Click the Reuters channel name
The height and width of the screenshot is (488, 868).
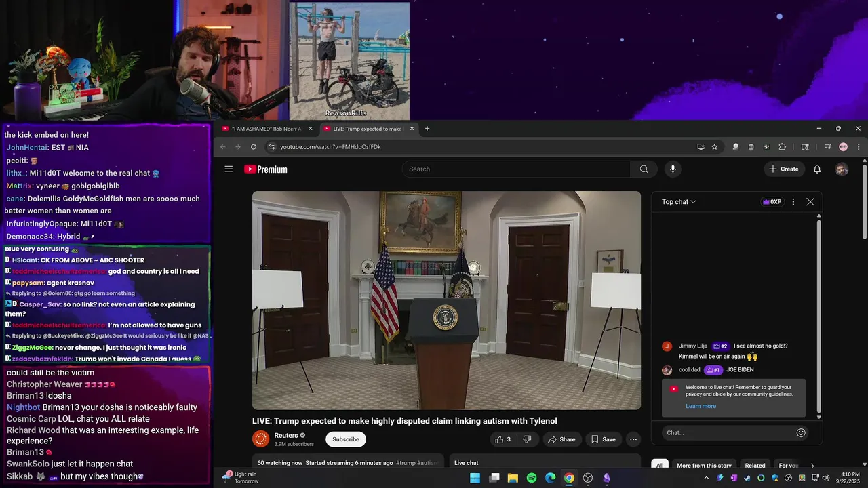click(286, 436)
